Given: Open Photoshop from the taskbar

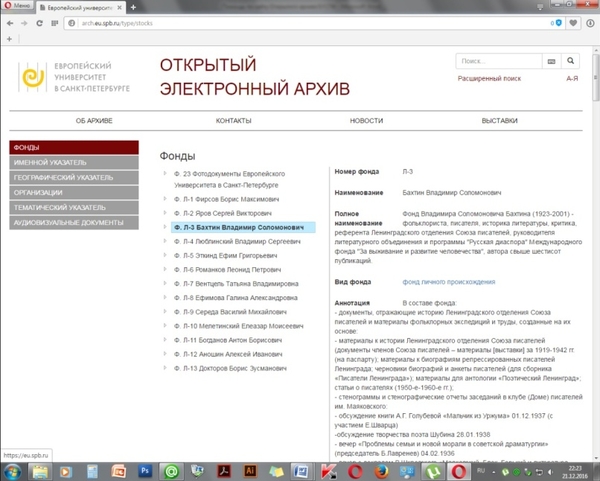Looking at the screenshot, I should tap(144, 469).
